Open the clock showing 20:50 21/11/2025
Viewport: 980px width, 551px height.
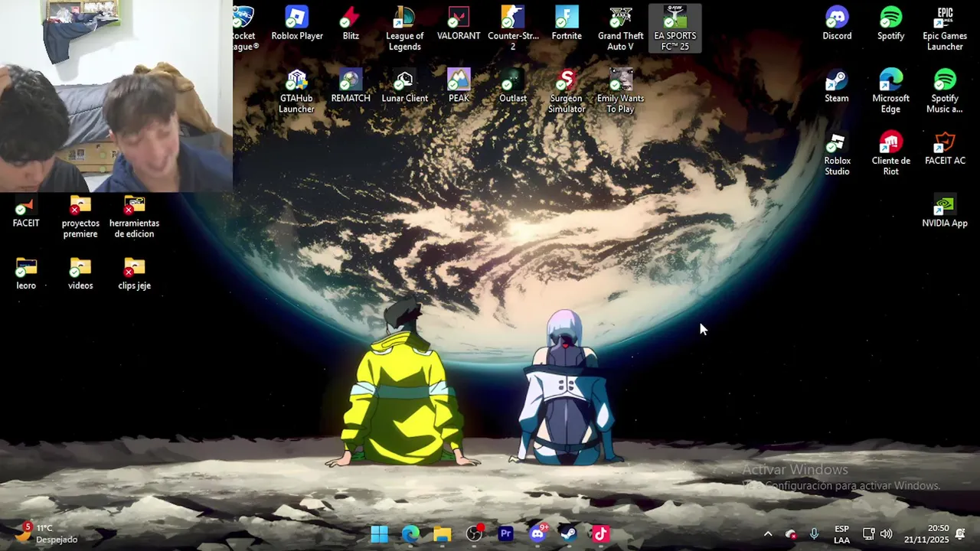pos(926,533)
